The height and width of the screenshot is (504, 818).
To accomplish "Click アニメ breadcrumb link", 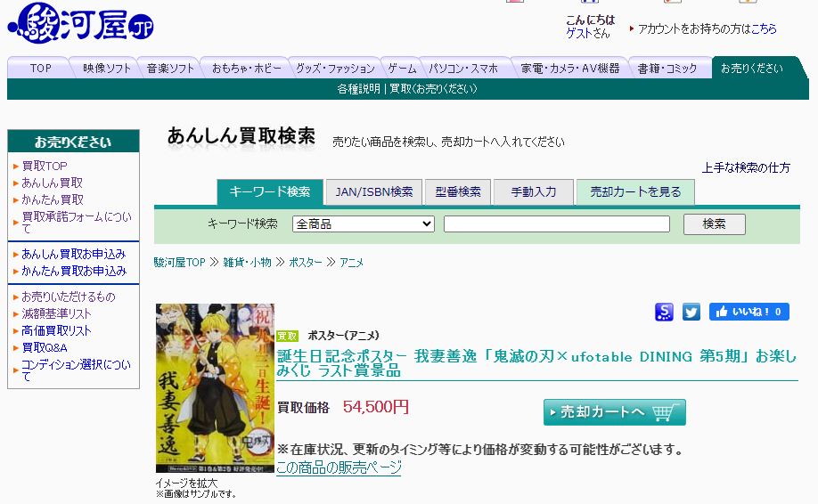I will pyautogui.click(x=352, y=262).
